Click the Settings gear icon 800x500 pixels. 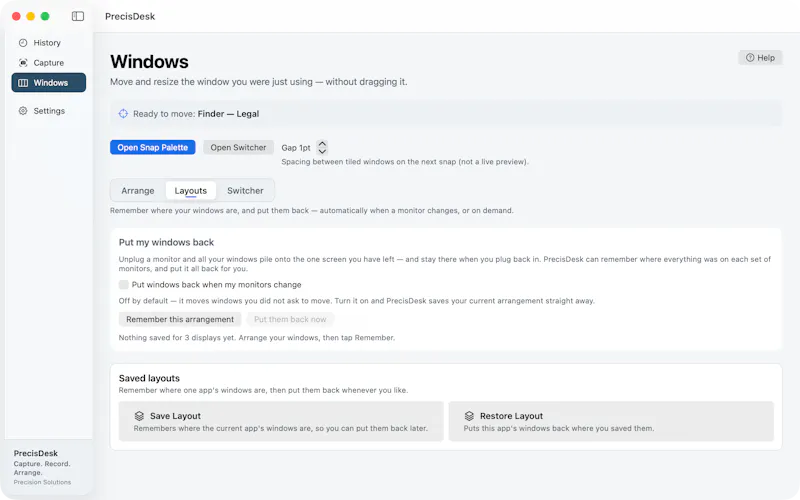23,111
